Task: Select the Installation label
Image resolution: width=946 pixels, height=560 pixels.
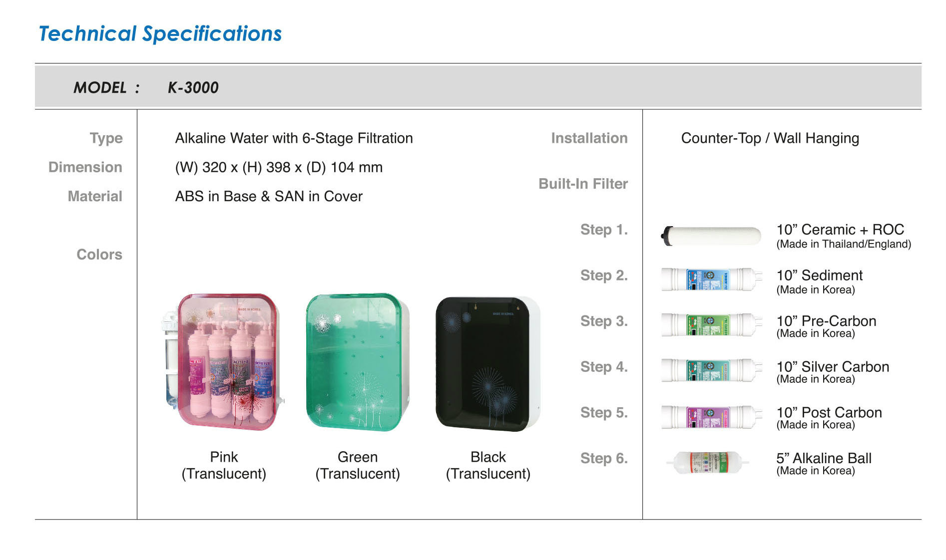Action: 589,138
